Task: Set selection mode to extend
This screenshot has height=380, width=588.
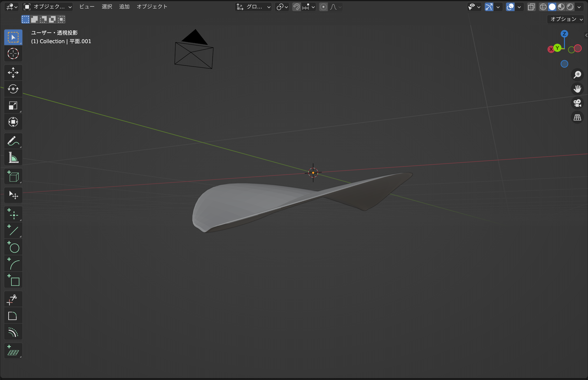Action: click(x=34, y=19)
